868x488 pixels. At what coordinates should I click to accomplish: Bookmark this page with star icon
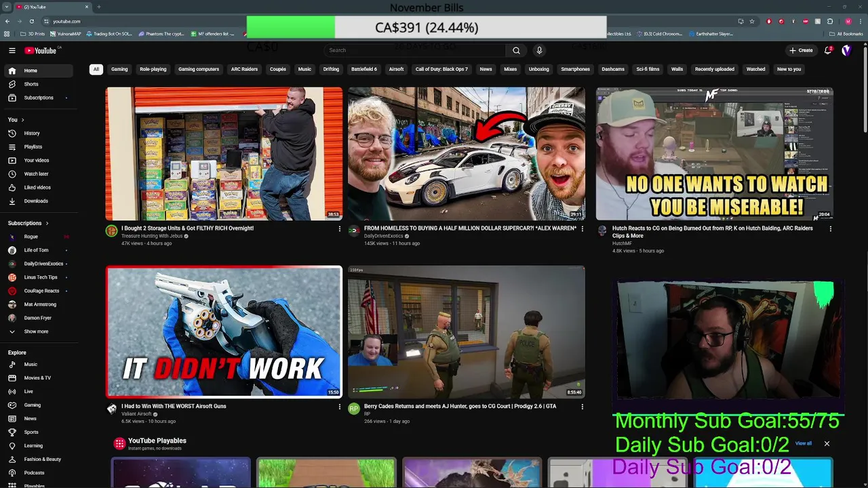[752, 21]
